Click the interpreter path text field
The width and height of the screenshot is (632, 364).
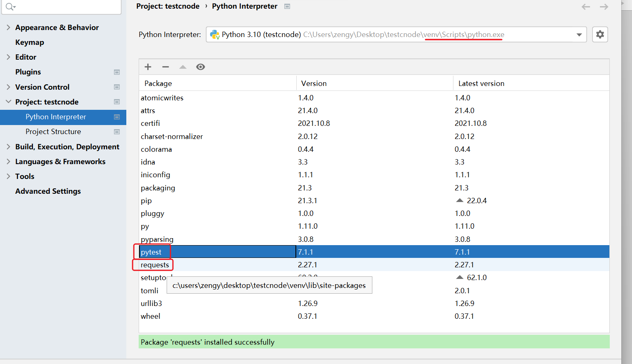(x=397, y=35)
